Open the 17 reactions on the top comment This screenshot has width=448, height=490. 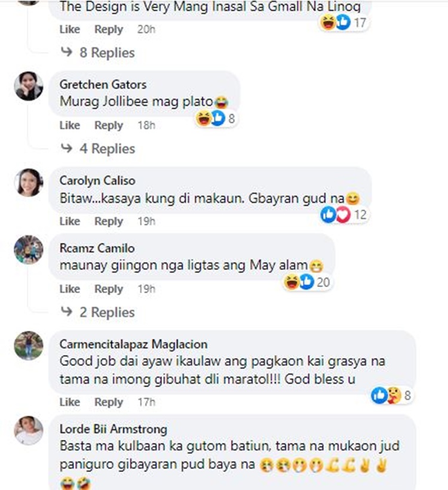pyautogui.click(x=343, y=23)
